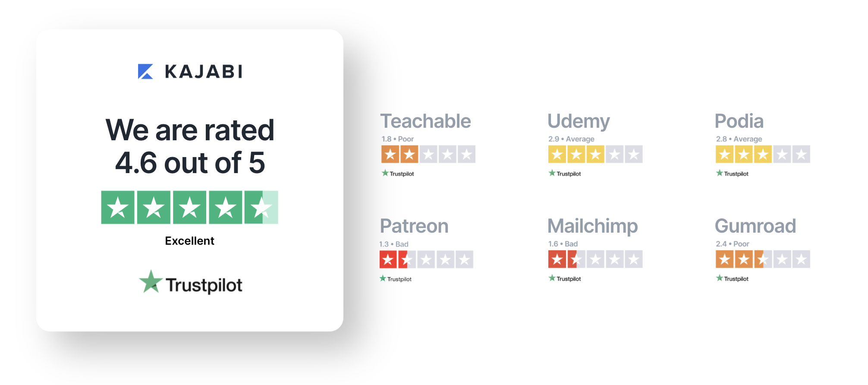Click the half-filled fifth green Kajabi star
This screenshot has width=868, height=385.
coord(261,207)
